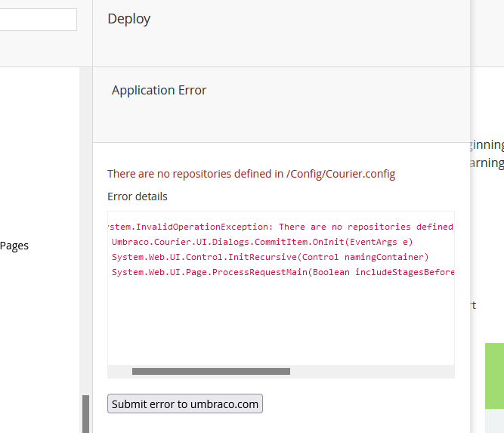The width and height of the screenshot is (504, 433).
Task: Click Submit error to umbraco.com button
Action: tap(185, 404)
